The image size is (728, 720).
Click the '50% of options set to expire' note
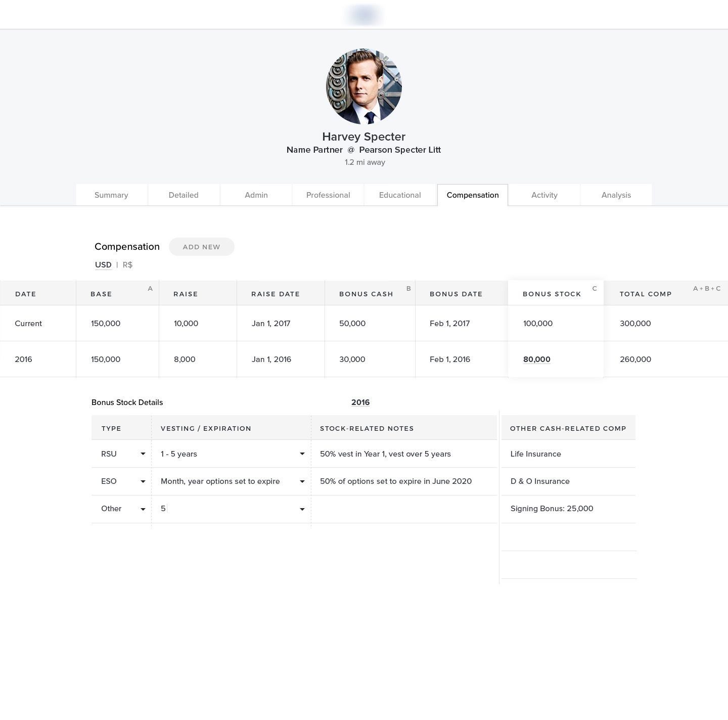point(396,481)
